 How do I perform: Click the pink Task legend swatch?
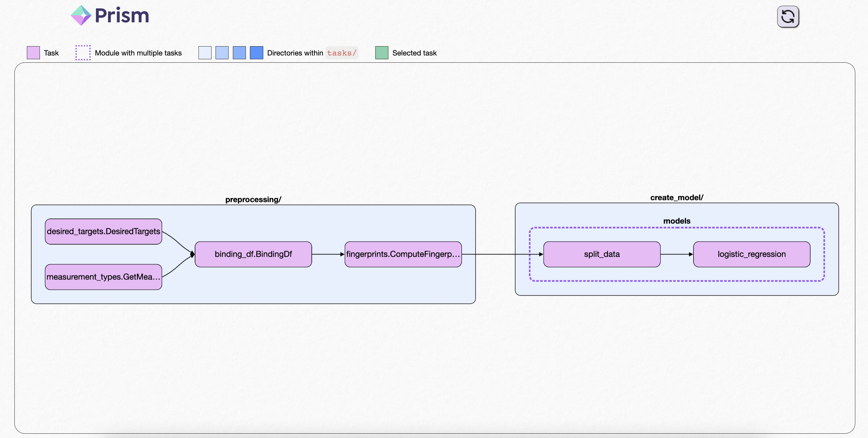(x=33, y=53)
